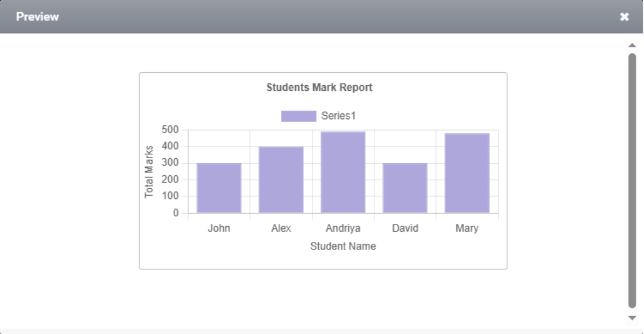Viewport: 644px width, 334px height.
Task: Click the Alex x-axis label
Action: point(281,228)
